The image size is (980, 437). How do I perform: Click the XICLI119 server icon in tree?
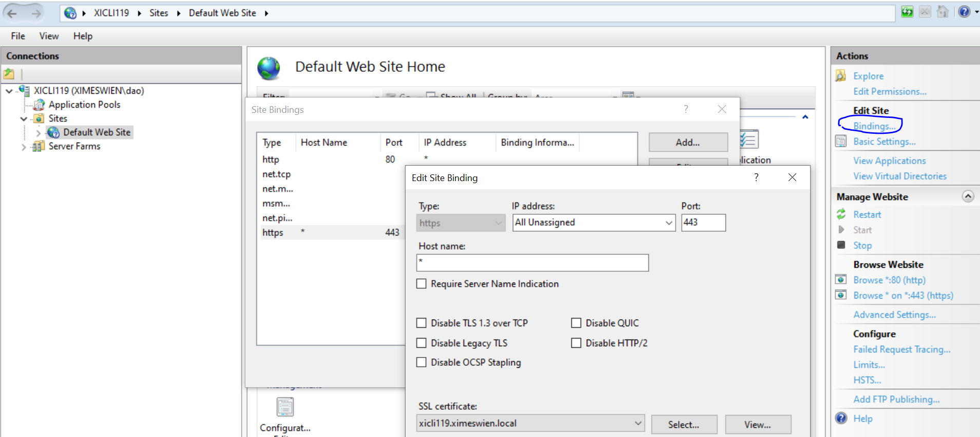[24, 90]
